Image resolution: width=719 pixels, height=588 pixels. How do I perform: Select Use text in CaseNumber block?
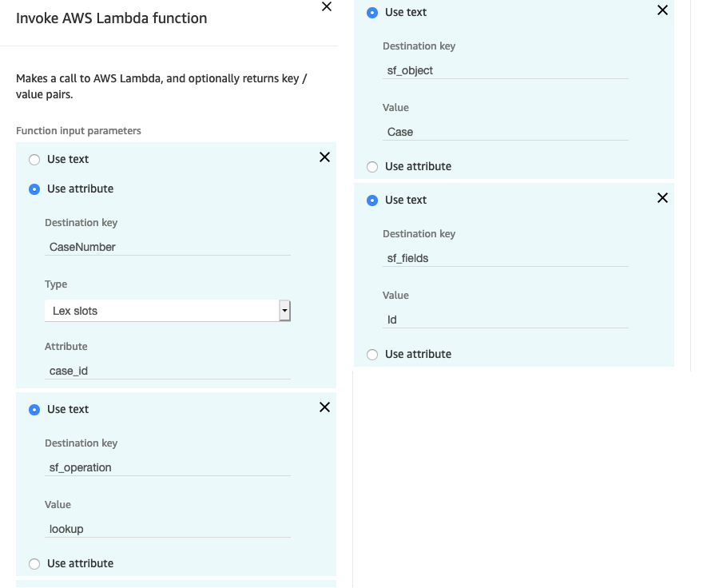[x=34, y=160]
